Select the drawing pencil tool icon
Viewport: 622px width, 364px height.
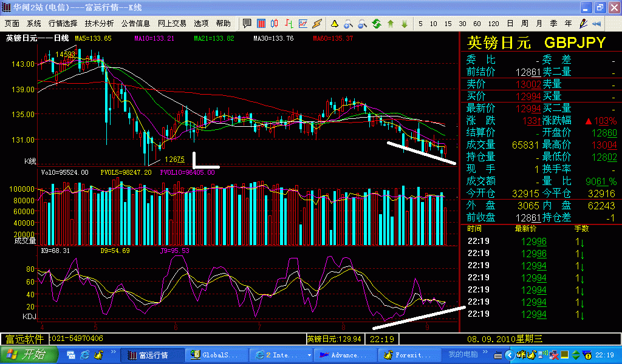pos(583,24)
